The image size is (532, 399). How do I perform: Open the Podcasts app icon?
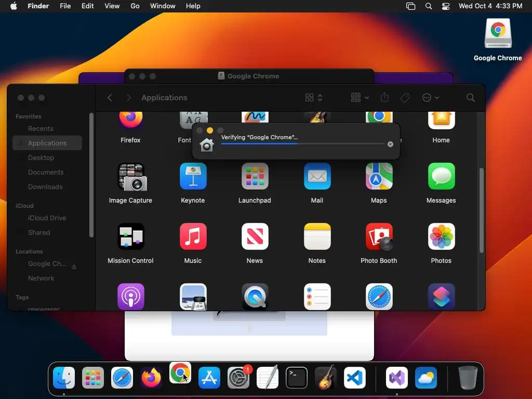pyautogui.click(x=131, y=297)
